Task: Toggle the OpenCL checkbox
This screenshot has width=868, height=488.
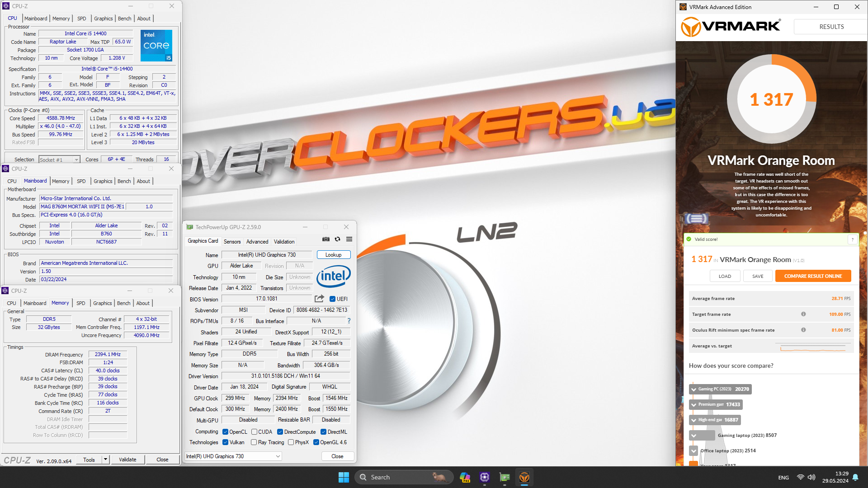Action: pyautogui.click(x=225, y=432)
